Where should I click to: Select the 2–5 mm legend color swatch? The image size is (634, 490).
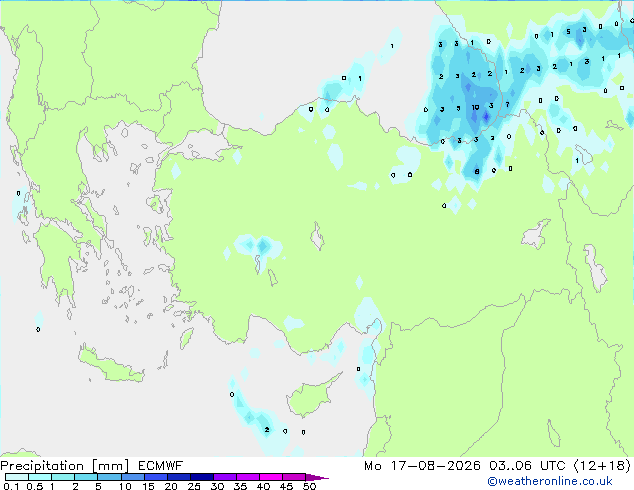(86, 477)
